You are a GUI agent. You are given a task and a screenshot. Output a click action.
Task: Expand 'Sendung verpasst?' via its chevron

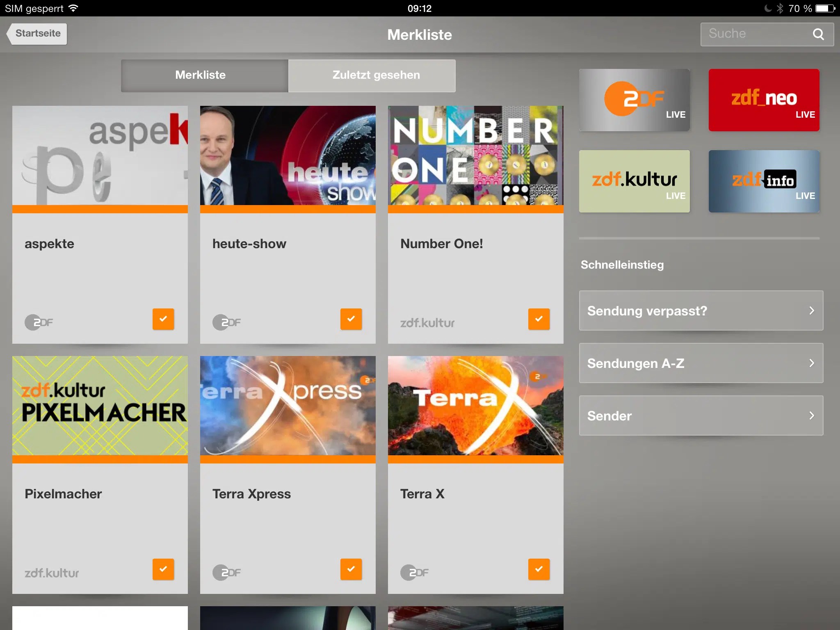(811, 311)
